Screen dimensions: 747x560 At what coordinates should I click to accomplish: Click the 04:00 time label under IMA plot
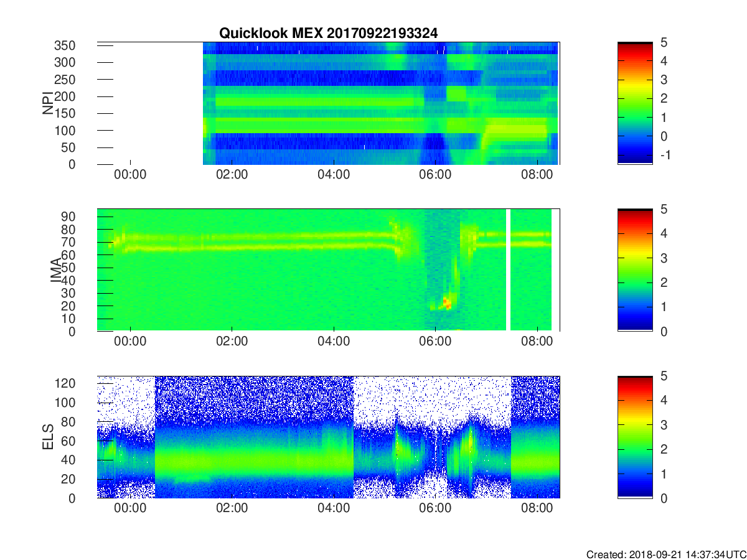(x=334, y=342)
